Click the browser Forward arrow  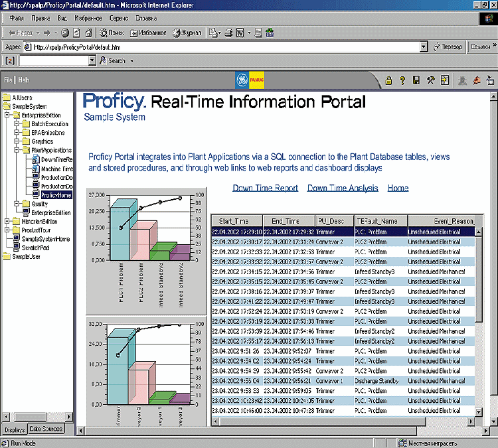coord(47,33)
